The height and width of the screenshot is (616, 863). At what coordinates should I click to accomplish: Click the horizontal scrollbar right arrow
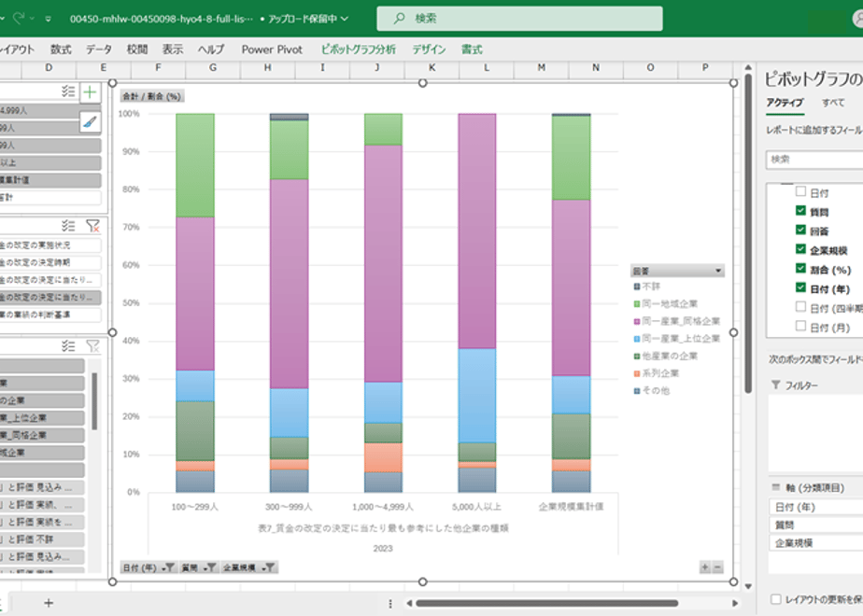pyautogui.click(x=734, y=603)
